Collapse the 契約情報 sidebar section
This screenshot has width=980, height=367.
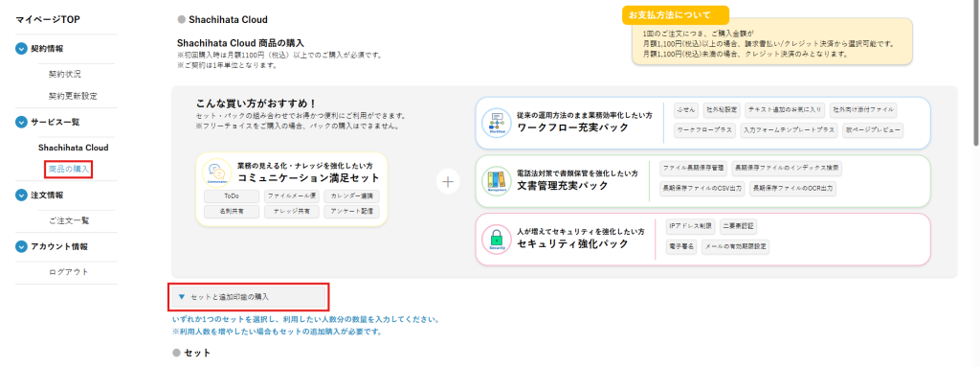(x=22, y=49)
